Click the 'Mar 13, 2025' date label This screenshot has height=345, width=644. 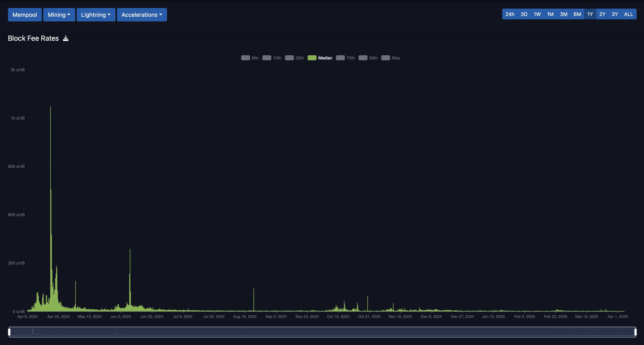[x=586, y=316]
